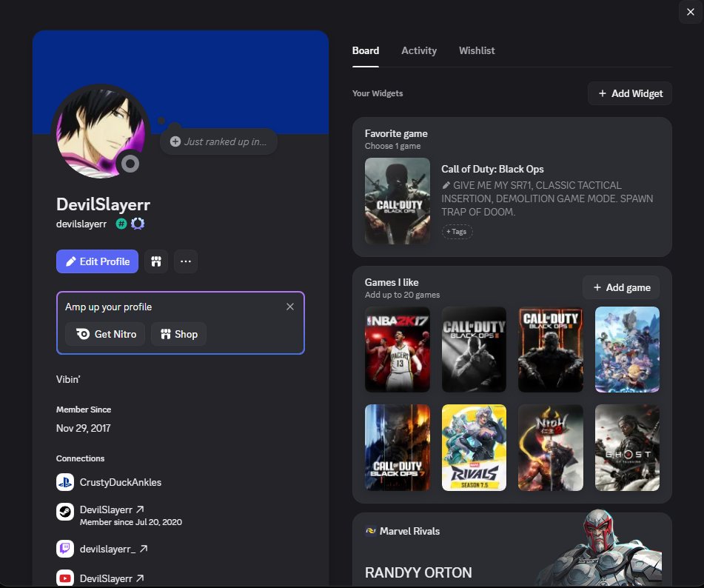
Task: Open the YouTube DevilSlayerr link
Action: pyautogui.click(x=112, y=578)
